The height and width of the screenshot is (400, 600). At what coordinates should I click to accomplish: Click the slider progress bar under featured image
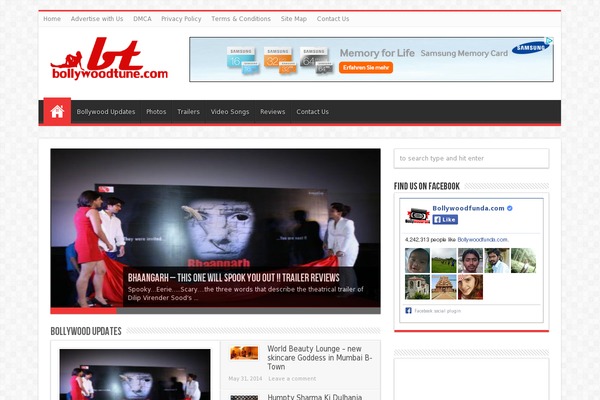[x=215, y=311]
